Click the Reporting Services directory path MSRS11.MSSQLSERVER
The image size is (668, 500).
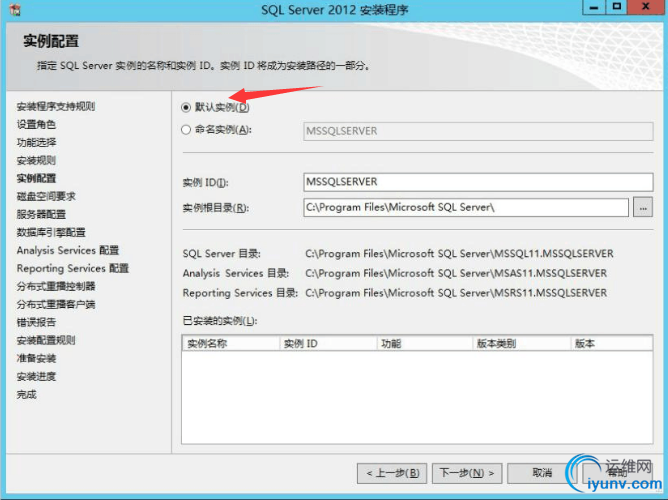coord(456,293)
